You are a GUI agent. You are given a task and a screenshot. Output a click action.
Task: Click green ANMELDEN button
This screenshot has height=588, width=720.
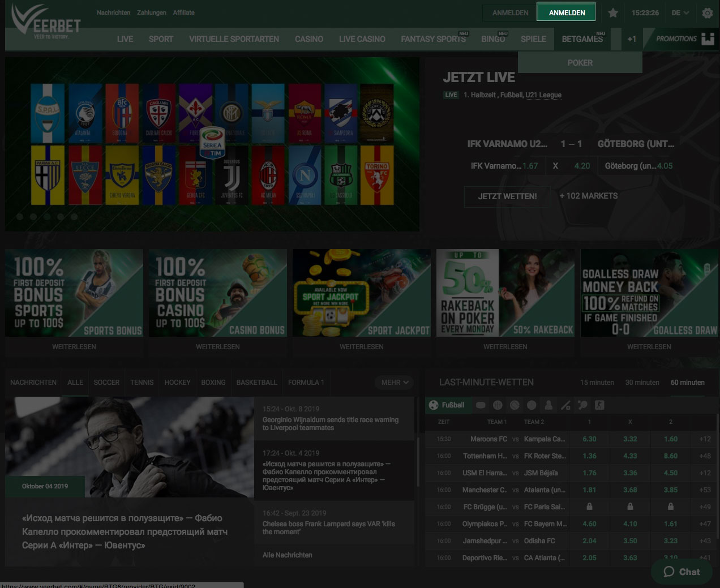click(x=567, y=12)
